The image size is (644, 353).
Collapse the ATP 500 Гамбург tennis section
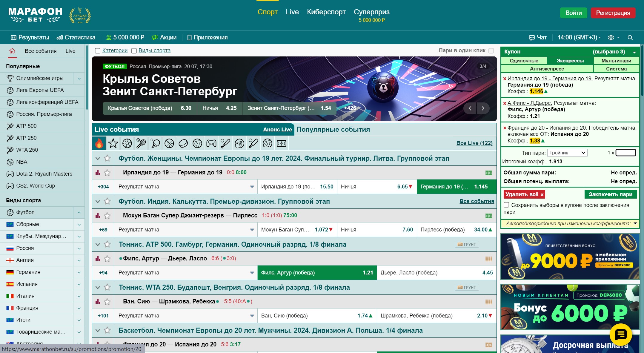click(x=98, y=244)
